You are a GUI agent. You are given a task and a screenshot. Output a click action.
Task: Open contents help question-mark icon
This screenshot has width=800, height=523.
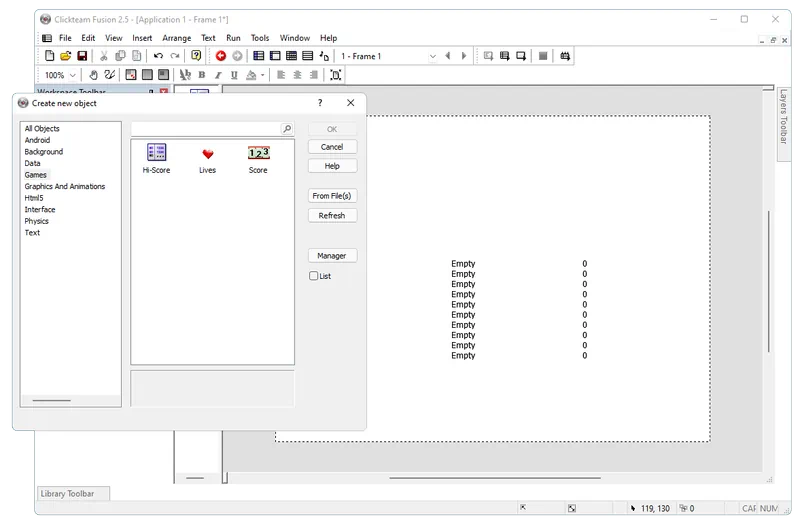click(196, 56)
